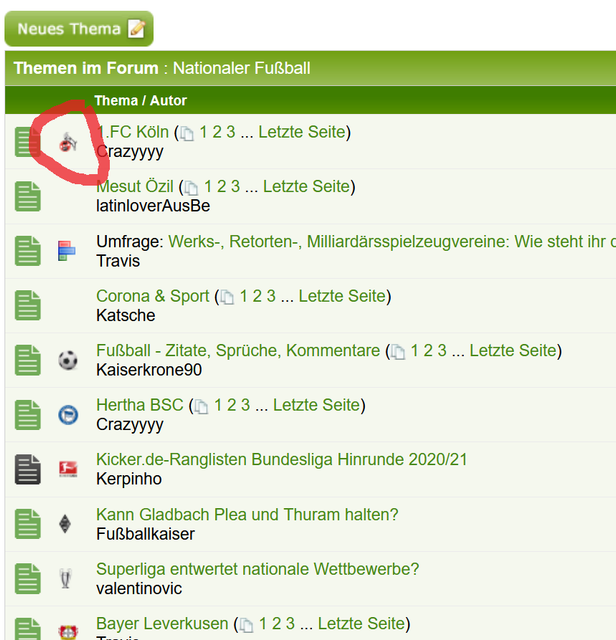Click the Hertha BSC club logo icon
This screenshot has width=616, height=640.
[67, 414]
